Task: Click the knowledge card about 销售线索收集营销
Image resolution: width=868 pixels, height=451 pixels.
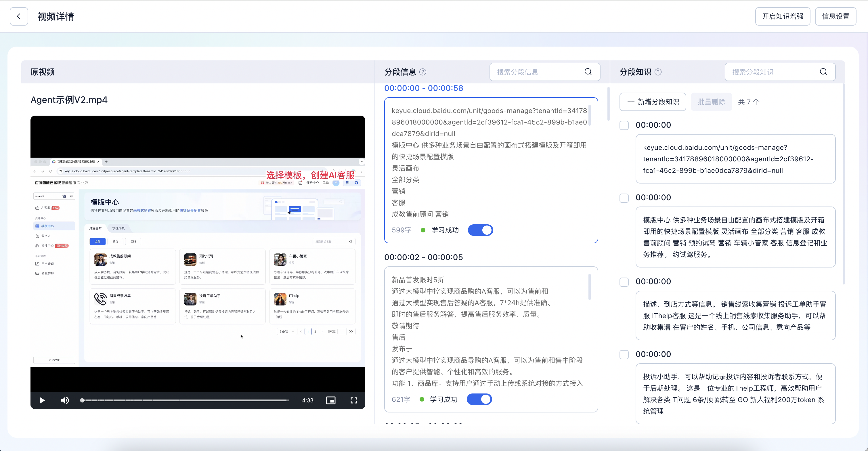Action: pos(735,316)
